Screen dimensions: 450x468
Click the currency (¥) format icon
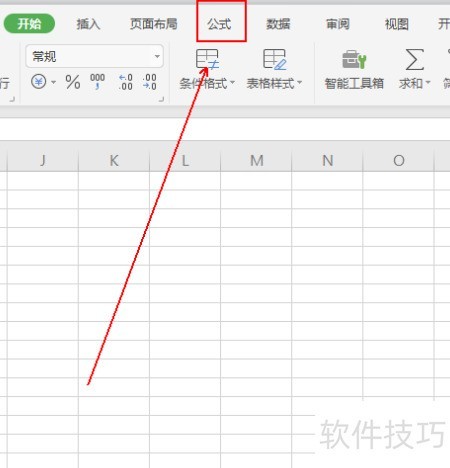[39, 81]
